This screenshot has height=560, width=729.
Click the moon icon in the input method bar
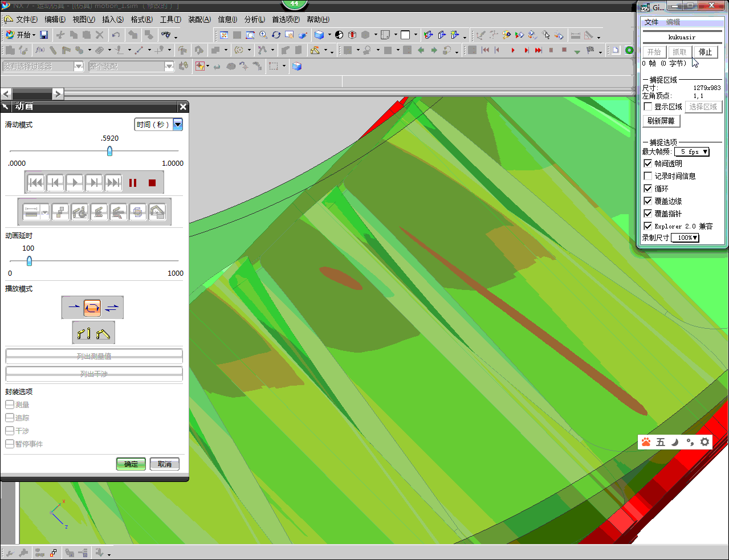point(675,442)
